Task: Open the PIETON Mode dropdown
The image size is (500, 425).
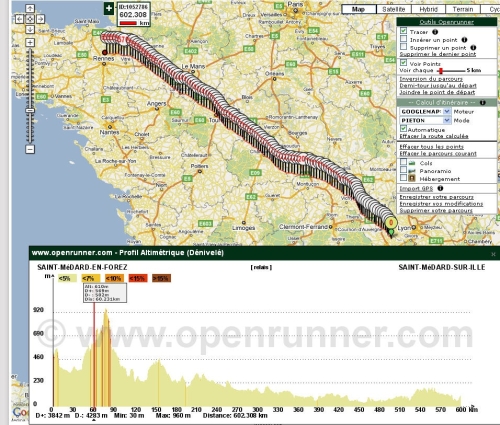Action: click(x=425, y=120)
